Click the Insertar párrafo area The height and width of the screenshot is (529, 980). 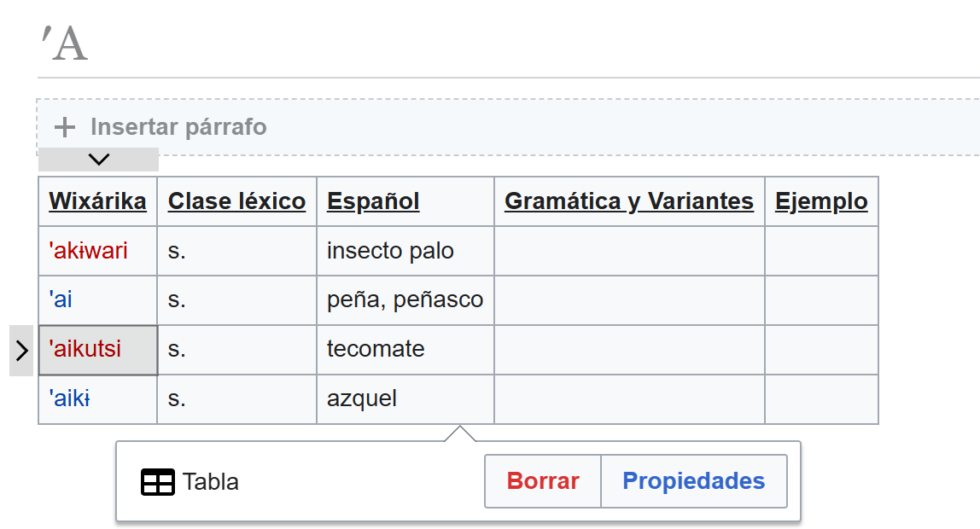179,128
